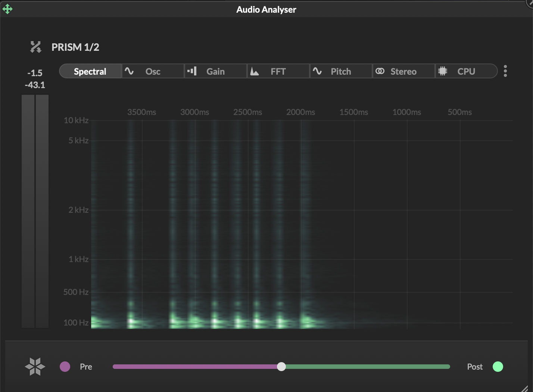
Task: Click the routing crossed-arrows icon beside PRISM 1/2
Action: point(36,47)
